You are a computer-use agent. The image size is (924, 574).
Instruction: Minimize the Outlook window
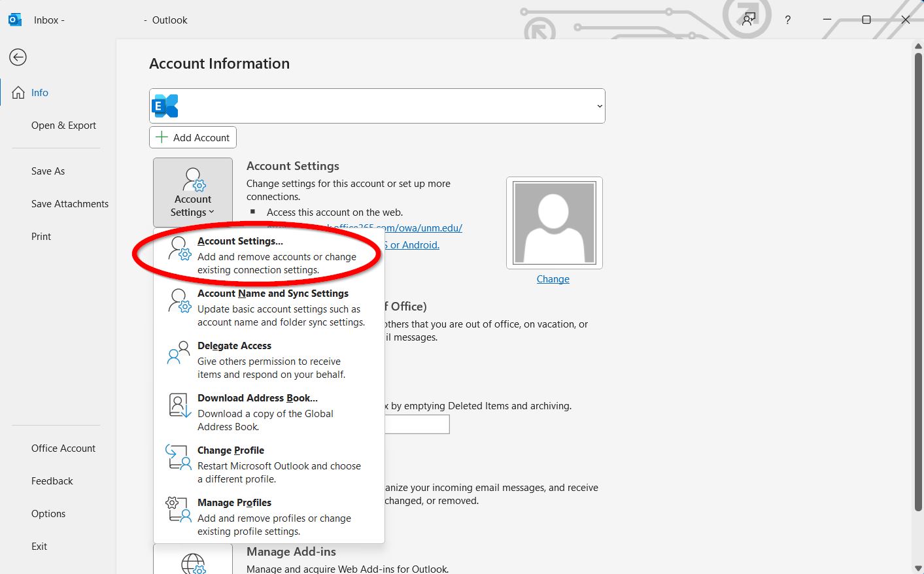pos(827,20)
